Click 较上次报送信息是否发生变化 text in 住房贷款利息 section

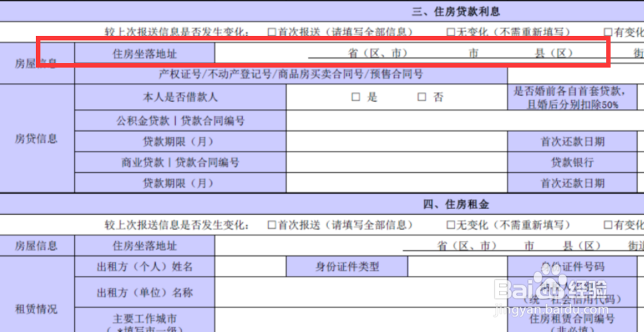[x=177, y=32]
